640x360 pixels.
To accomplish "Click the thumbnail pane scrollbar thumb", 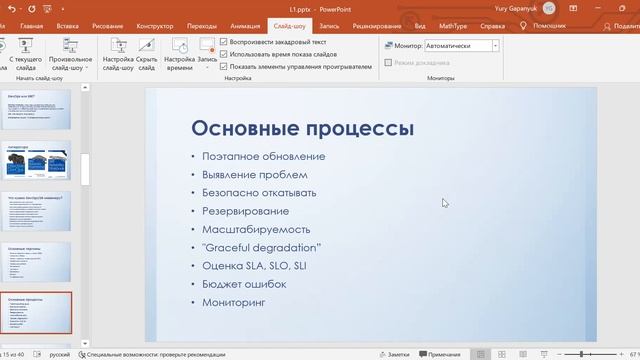I will pyautogui.click(x=85, y=169).
